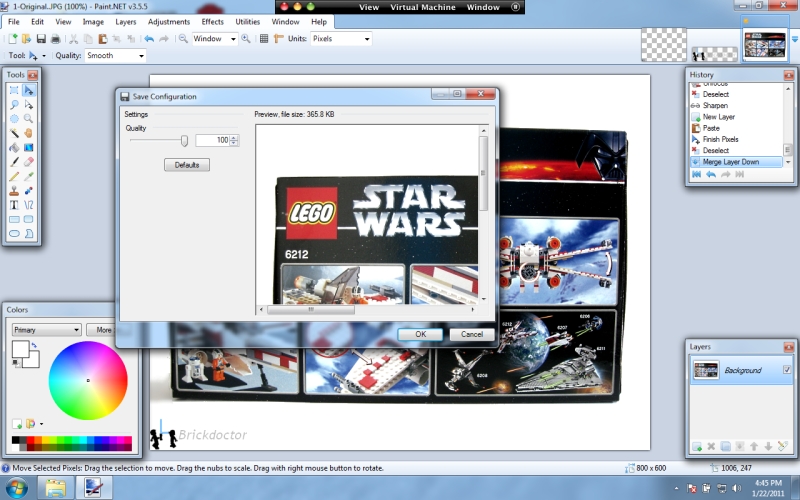The width and height of the screenshot is (800, 500).
Task: Select the Clone Stamp tool
Action: pos(14,190)
